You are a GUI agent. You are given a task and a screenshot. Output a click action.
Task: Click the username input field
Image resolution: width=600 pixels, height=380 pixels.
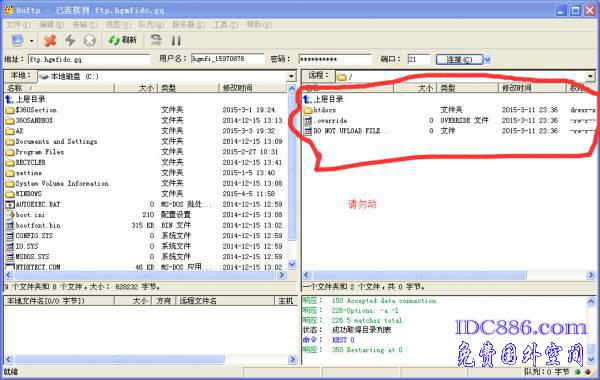(228, 59)
